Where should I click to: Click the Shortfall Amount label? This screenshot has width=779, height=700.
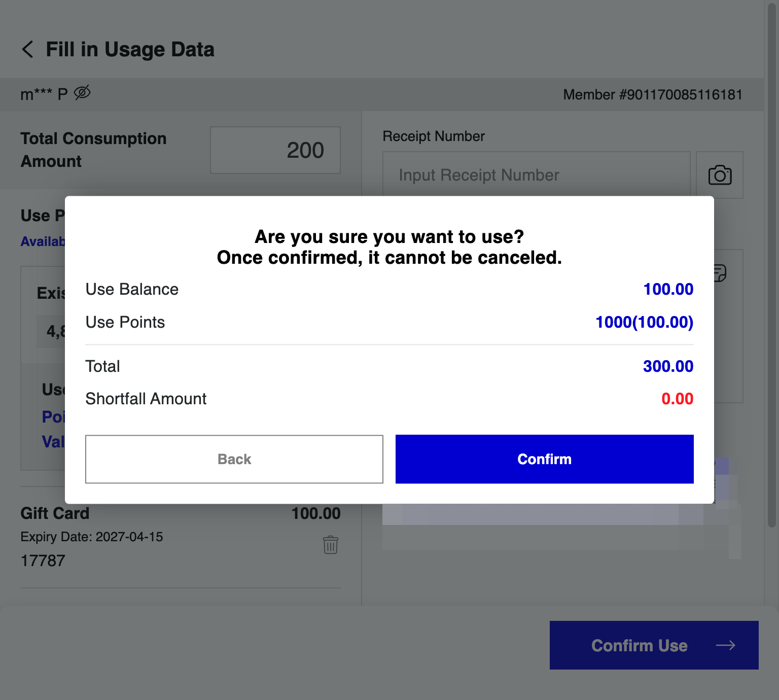click(x=146, y=399)
